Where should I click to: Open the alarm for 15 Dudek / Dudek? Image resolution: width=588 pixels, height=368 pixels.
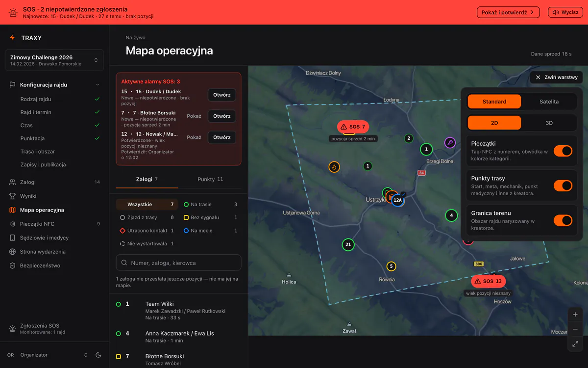[222, 95]
